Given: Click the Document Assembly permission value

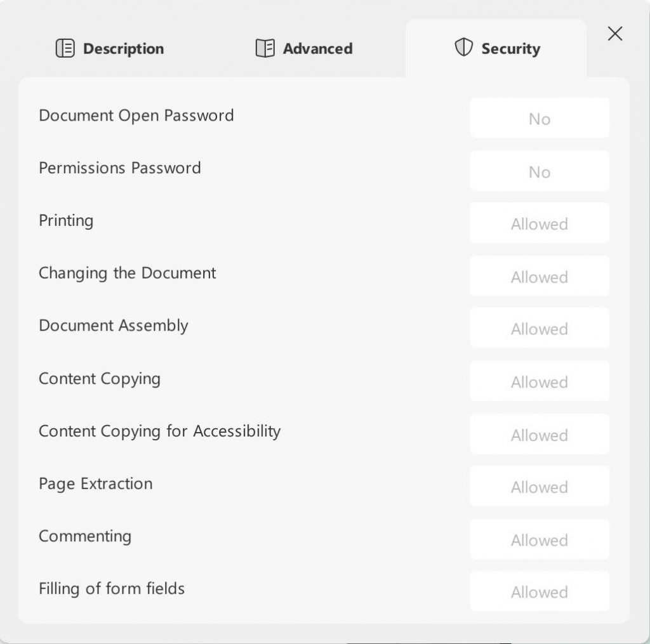Looking at the screenshot, I should pos(540,328).
